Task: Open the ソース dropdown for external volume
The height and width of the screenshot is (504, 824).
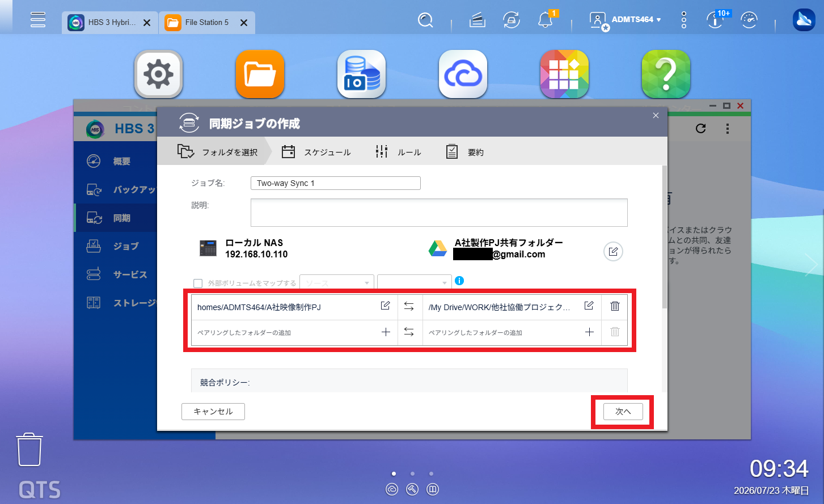Action: [x=336, y=282]
